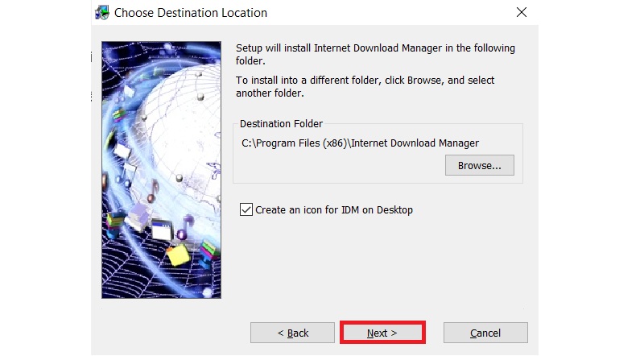Open the Browse folder dialog
Viewport: 644px width, 356px height.
coord(479,165)
